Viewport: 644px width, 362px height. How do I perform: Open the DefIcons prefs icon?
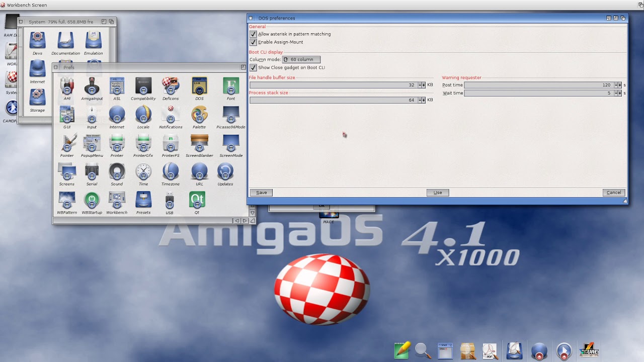tap(171, 86)
